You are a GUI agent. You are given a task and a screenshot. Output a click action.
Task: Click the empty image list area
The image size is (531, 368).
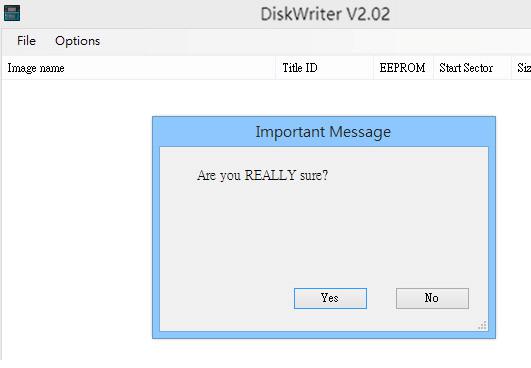pos(76,220)
